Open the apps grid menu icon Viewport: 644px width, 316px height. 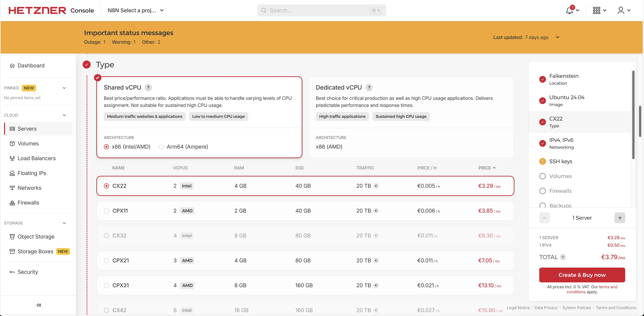tap(596, 11)
